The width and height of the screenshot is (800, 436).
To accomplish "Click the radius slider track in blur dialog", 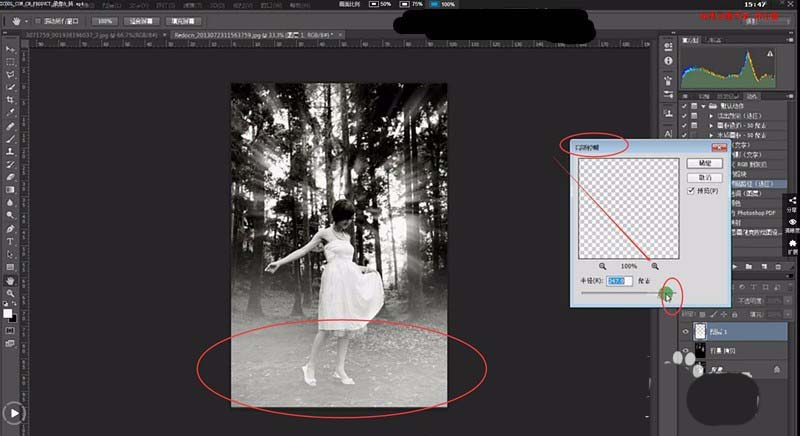I will 620,293.
